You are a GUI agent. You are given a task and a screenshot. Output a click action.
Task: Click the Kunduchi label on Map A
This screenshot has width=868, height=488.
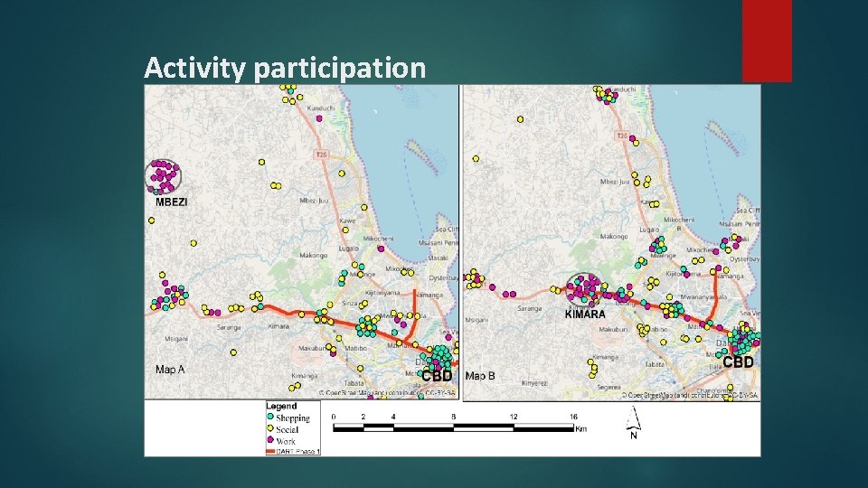pos(321,108)
